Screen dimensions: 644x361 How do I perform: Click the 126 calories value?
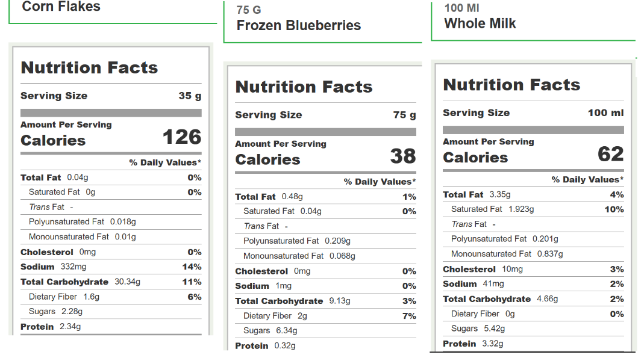[x=182, y=138]
